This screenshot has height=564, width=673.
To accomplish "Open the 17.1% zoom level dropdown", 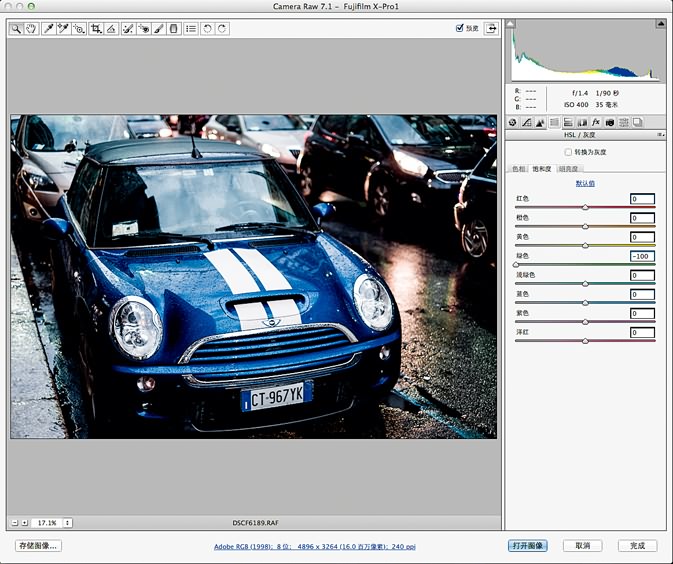I will click(x=67, y=523).
